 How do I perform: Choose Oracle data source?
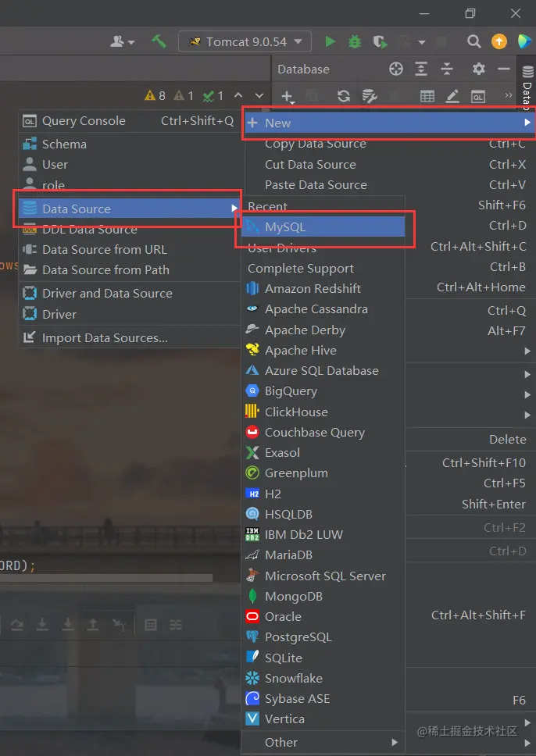(x=323, y=617)
